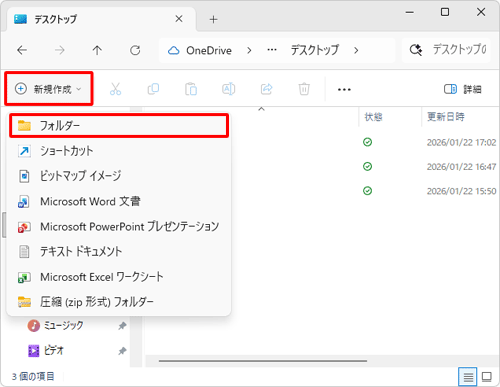Select テキスト ドキュメント menu entry
500x387 pixels.
click(x=119, y=252)
